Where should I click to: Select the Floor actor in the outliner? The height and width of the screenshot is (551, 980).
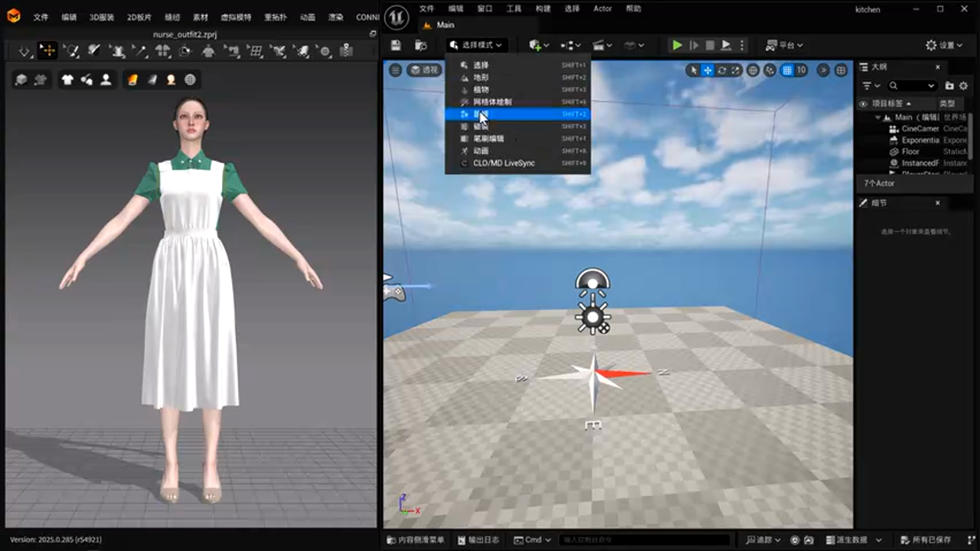pyautogui.click(x=911, y=152)
